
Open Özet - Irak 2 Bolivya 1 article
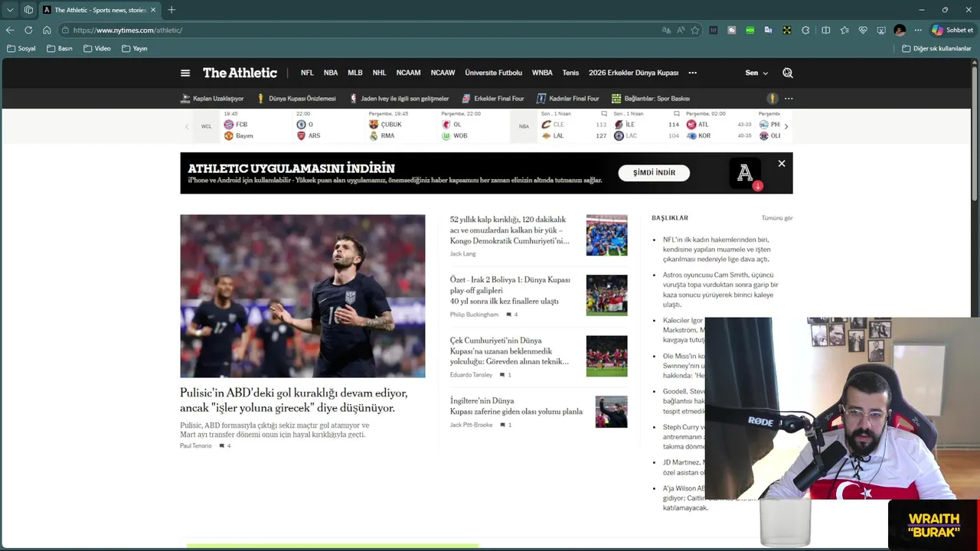coord(510,291)
